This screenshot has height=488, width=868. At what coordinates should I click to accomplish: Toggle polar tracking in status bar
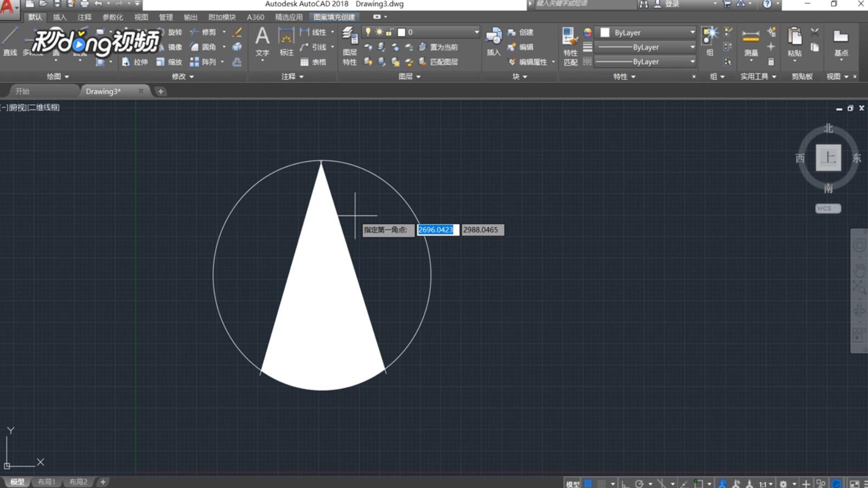[x=639, y=484]
